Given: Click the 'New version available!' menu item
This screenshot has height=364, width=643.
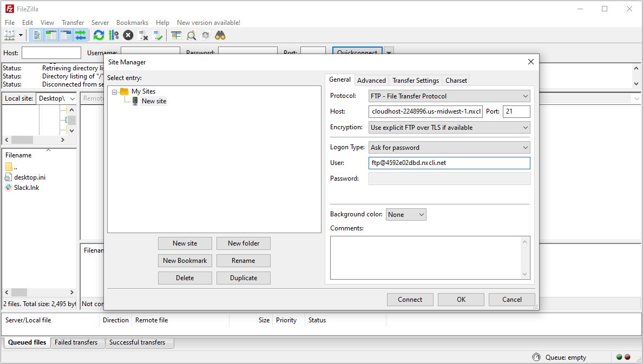Looking at the screenshot, I should tap(208, 23).
